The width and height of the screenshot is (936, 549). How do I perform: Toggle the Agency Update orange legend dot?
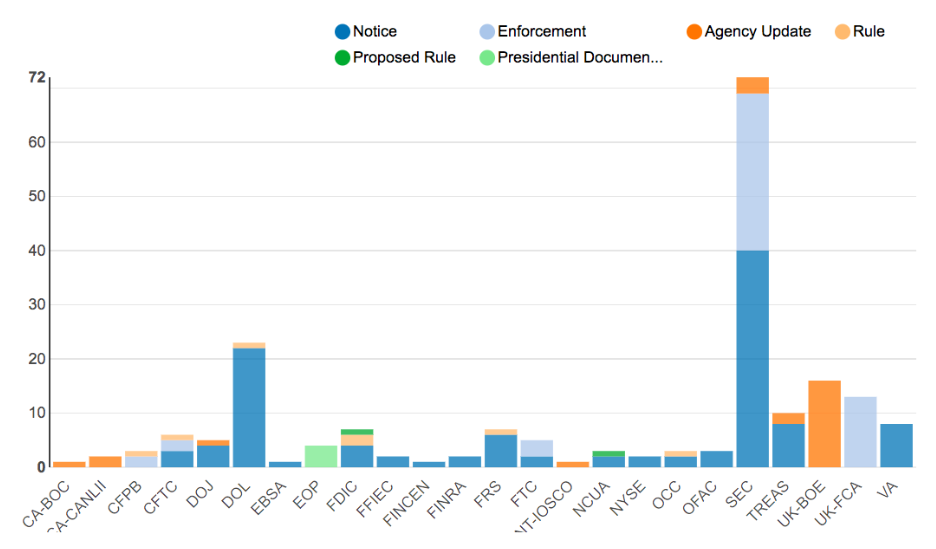(694, 32)
